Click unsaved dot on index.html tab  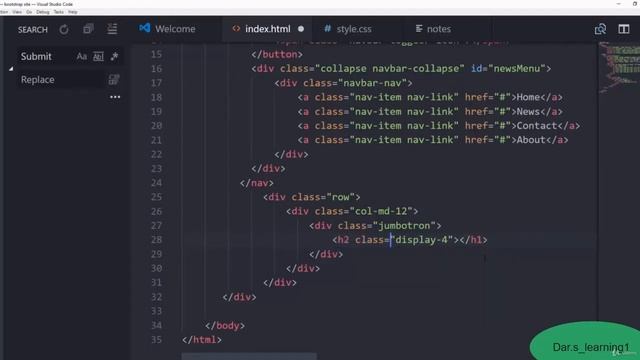point(301,29)
